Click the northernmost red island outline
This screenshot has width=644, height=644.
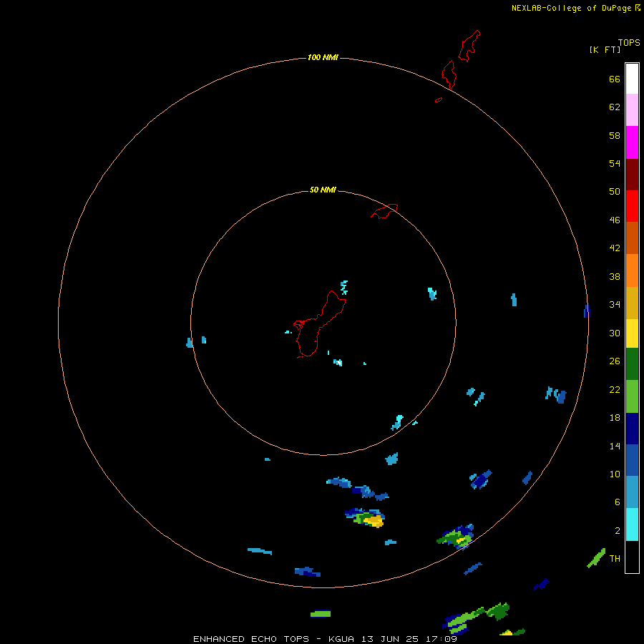click(469, 46)
